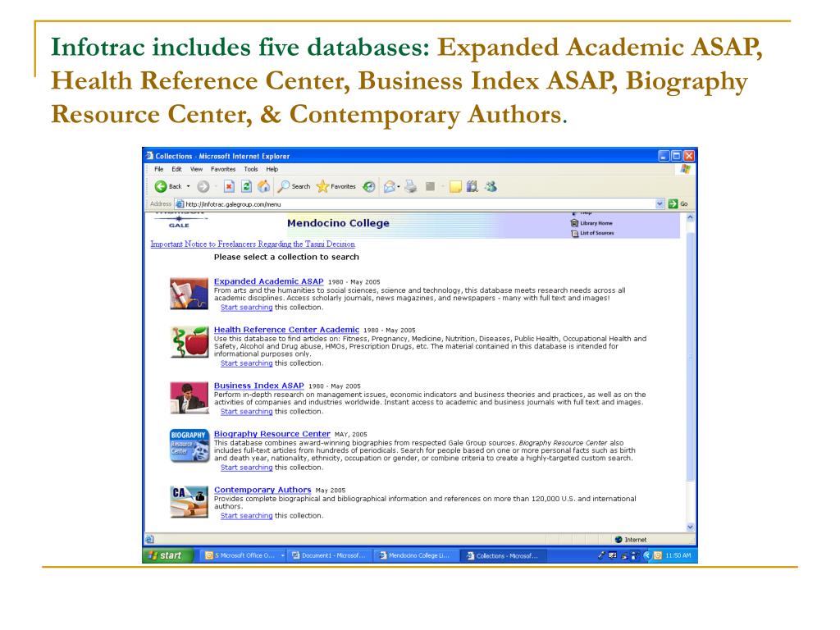Click the Refresh page icon
This screenshot has height=630, width=840.
tap(246, 186)
